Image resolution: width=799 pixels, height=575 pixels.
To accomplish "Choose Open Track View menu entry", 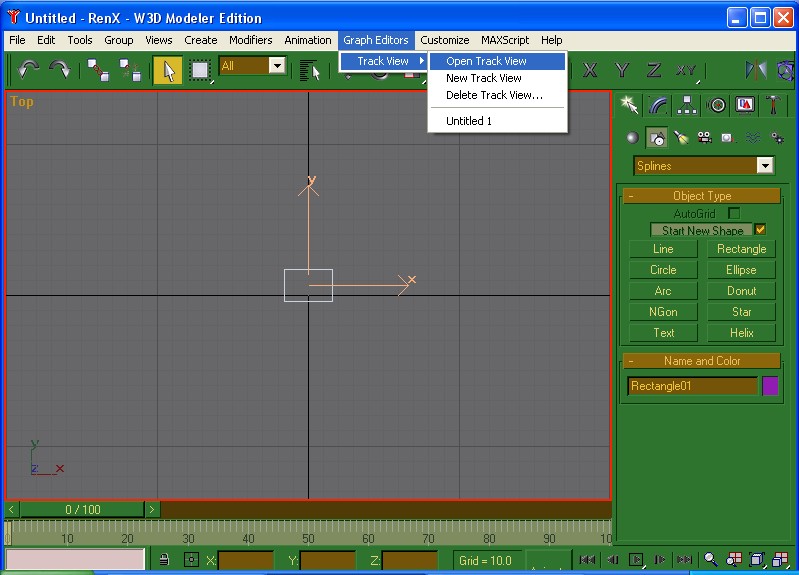I will pyautogui.click(x=487, y=61).
